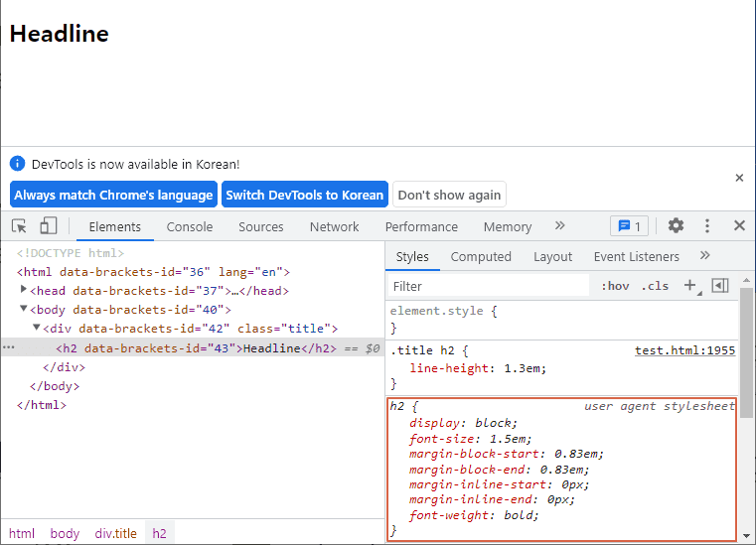Image resolution: width=756 pixels, height=545 pixels.
Task: Collapse the body element node
Action: (23, 309)
